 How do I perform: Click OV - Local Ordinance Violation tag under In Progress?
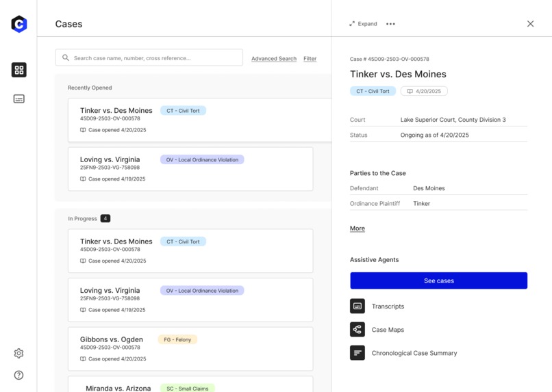pos(202,290)
